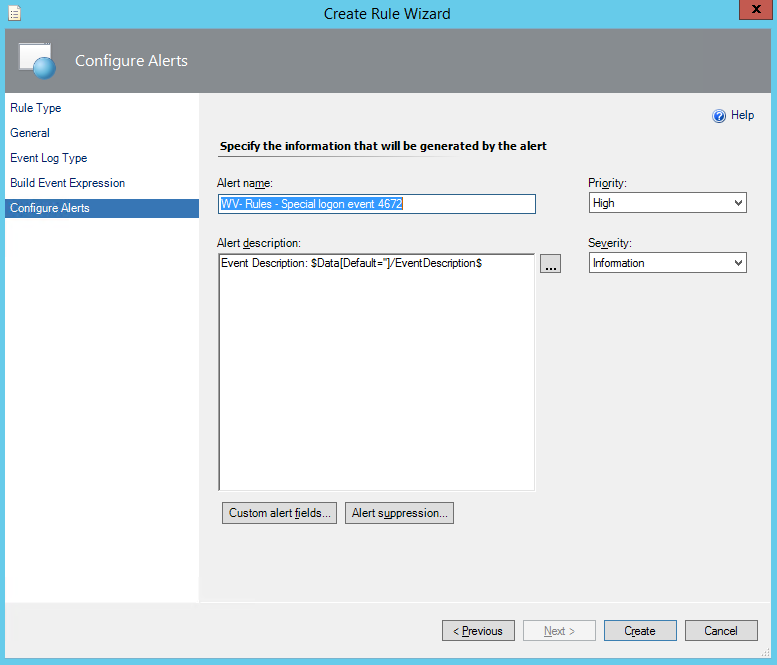Open Alert suppression settings
Viewport: 777px width, 665px height.
[400, 513]
